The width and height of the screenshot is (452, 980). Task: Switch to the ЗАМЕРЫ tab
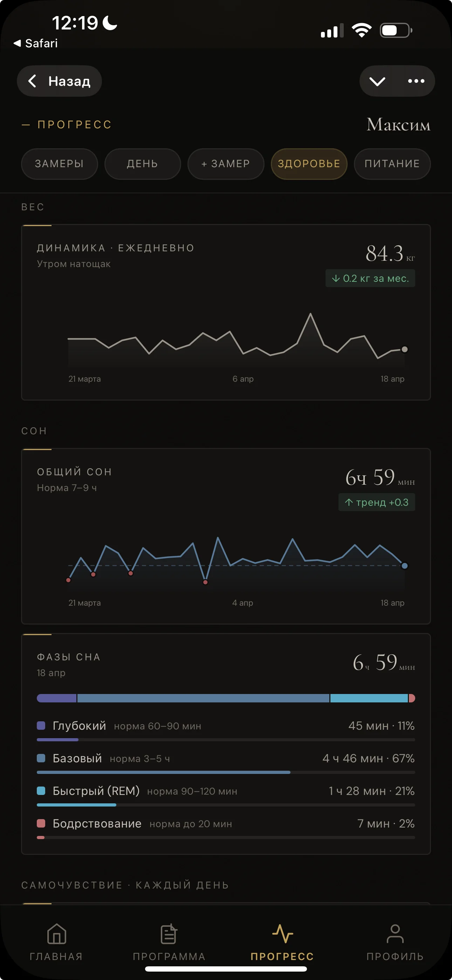tap(59, 164)
